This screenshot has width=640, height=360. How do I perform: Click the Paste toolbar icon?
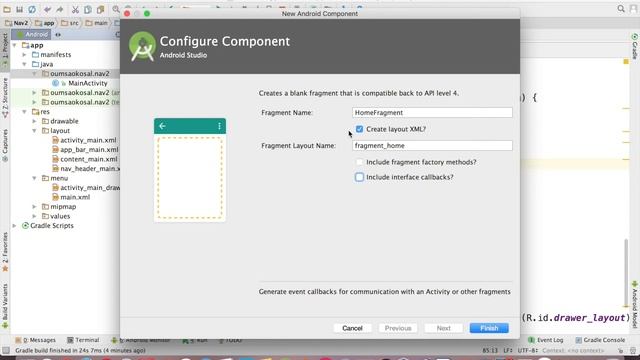click(x=100, y=9)
